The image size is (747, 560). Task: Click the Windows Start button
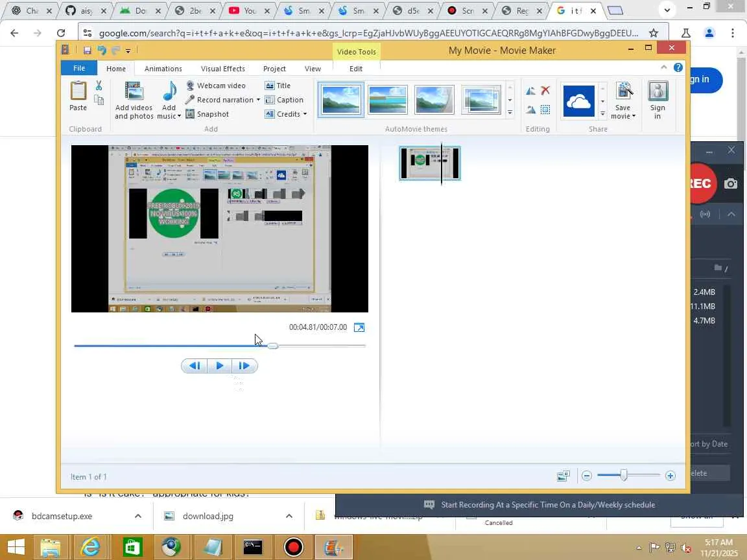point(16,547)
